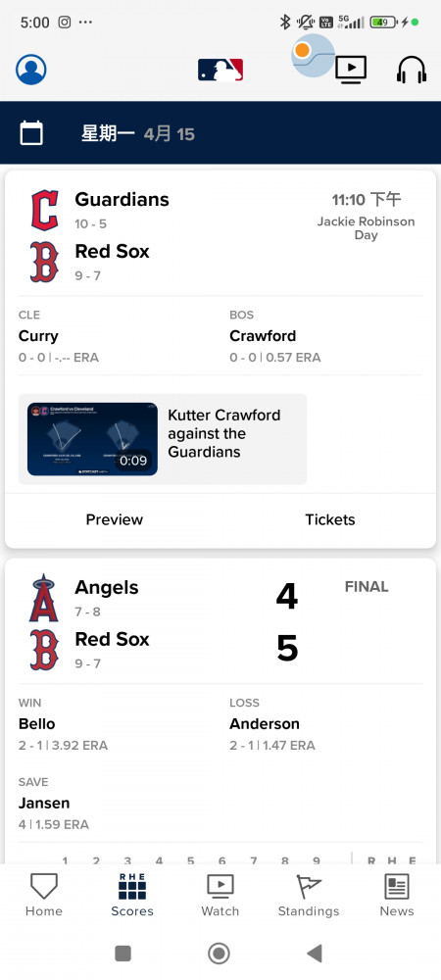Switch to the Watch tab

pos(220,895)
